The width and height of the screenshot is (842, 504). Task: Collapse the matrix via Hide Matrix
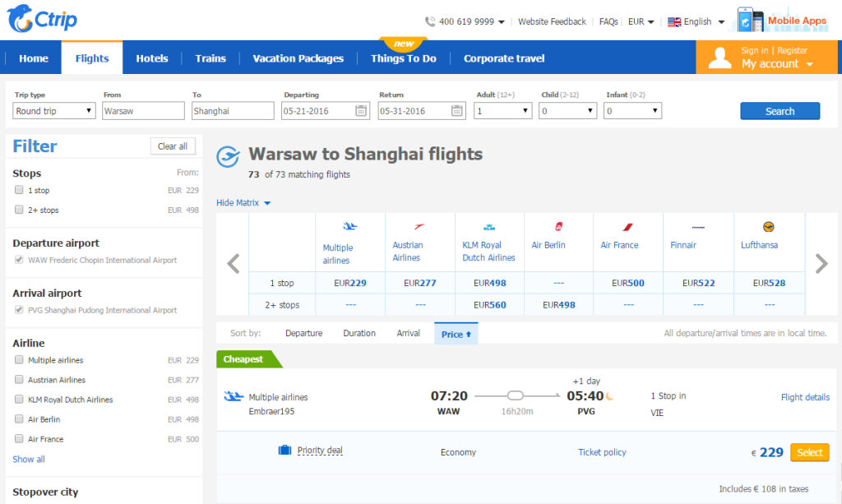(243, 202)
